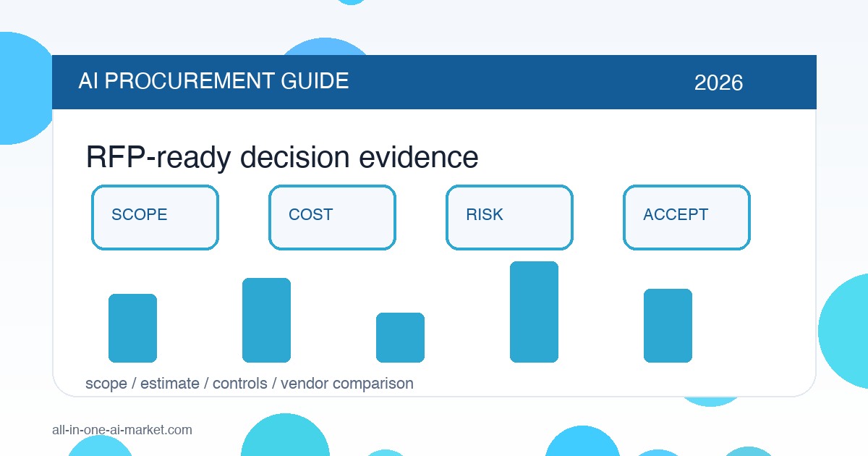This screenshot has width=868, height=456.
Task: Click the blue circle peeking above the header
Action: [325, 47]
